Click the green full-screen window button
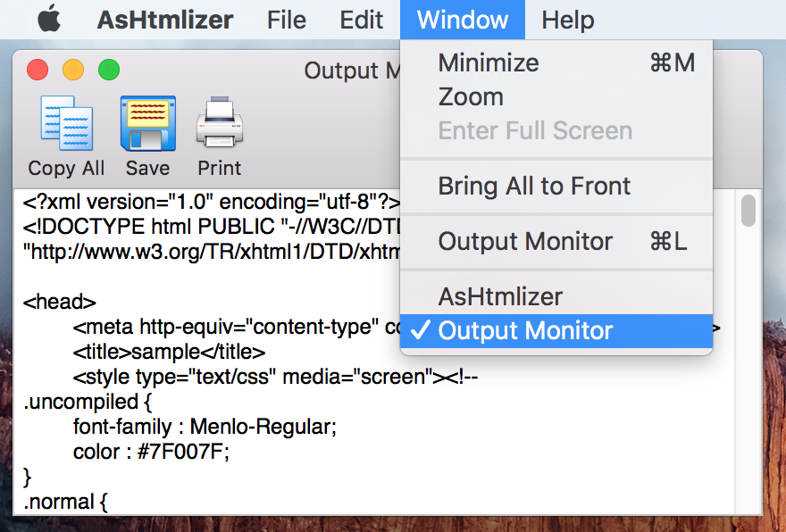The height and width of the screenshot is (532, 786). tap(109, 70)
